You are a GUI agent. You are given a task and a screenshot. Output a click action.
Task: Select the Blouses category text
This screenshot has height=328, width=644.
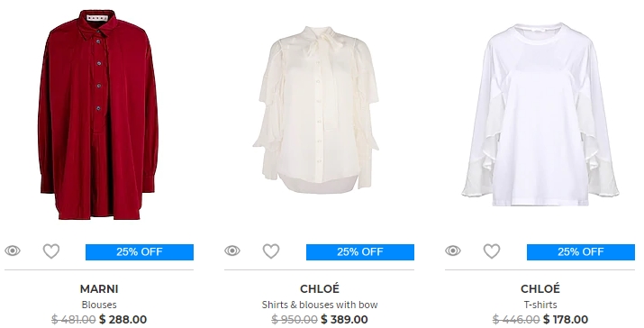point(99,305)
